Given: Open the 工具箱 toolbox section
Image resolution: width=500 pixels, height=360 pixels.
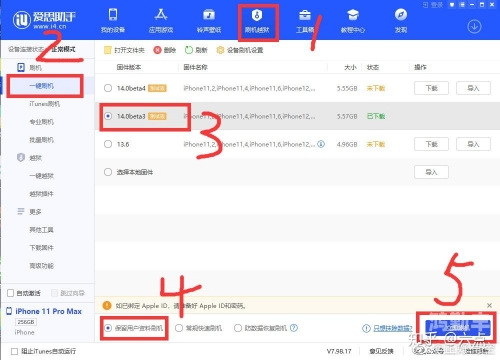Looking at the screenshot, I should [305, 21].
